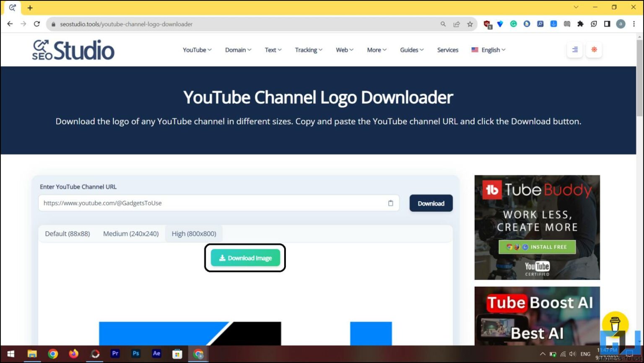644x363 pixels.
Task: Launch Premiere Pro from the taskbar
Action: point(115,353)
